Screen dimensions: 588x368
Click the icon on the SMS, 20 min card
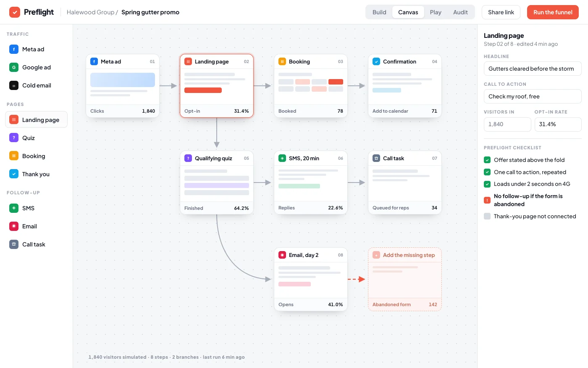point(282,158)
